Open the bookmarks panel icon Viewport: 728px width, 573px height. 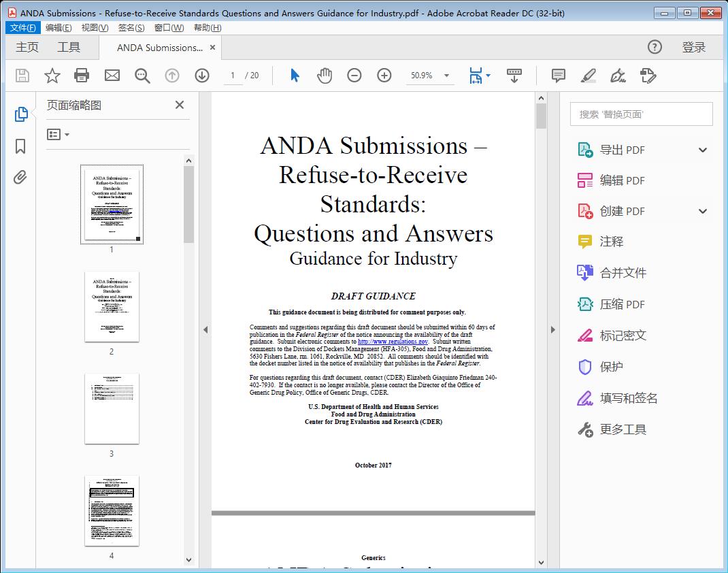coord(20,146)
